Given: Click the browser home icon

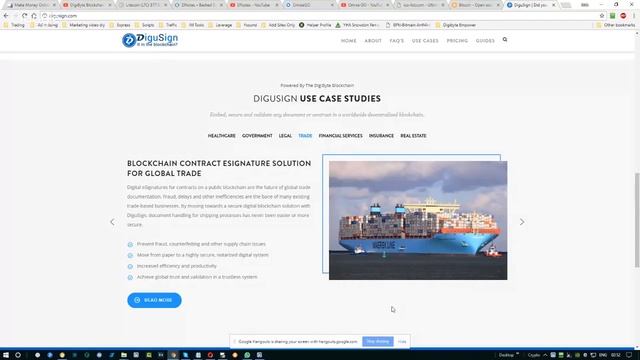Looking at the screenshot, I should click(x=34, y=16).
